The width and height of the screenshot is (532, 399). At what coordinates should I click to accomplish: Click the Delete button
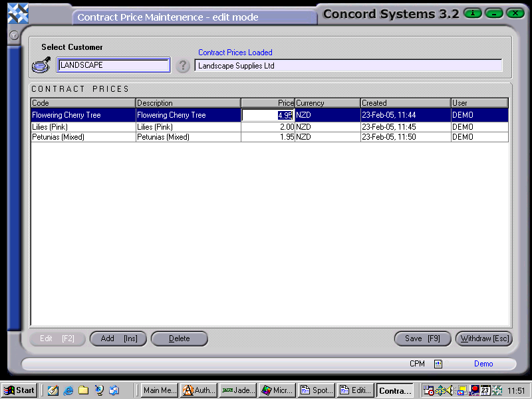coord(180,338)
